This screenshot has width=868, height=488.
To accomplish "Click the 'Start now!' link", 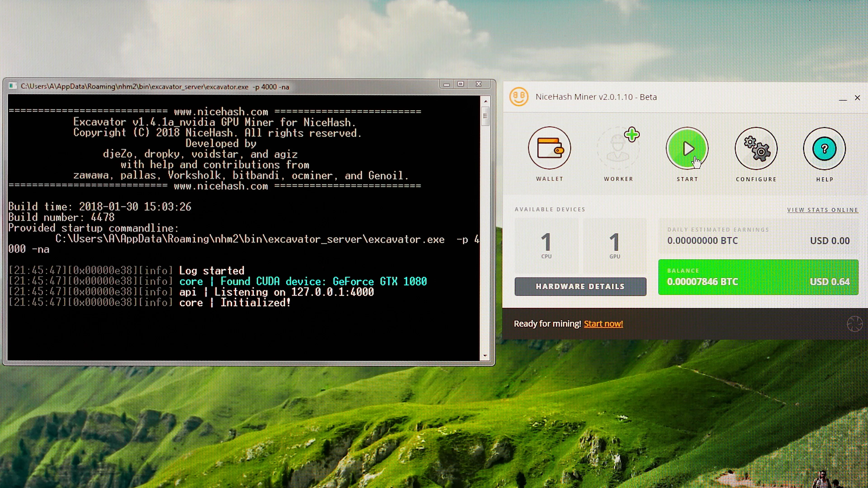I will pos(603,324).
